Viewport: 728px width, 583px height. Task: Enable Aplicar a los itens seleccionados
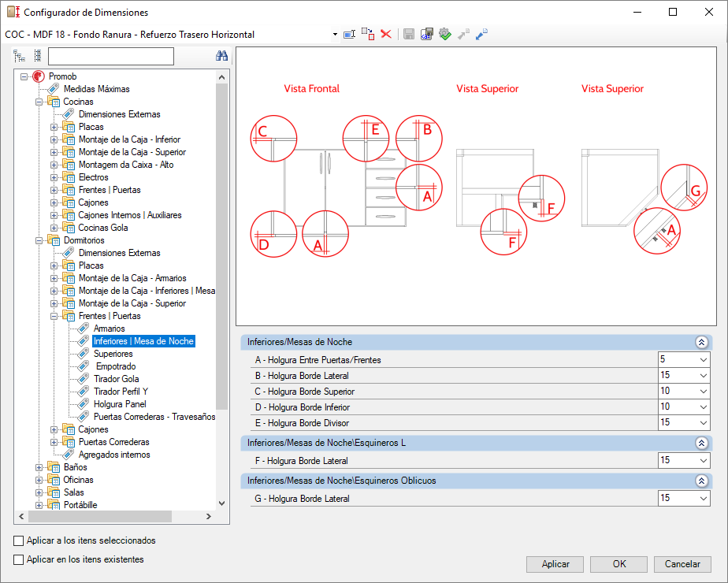(19, 540)
